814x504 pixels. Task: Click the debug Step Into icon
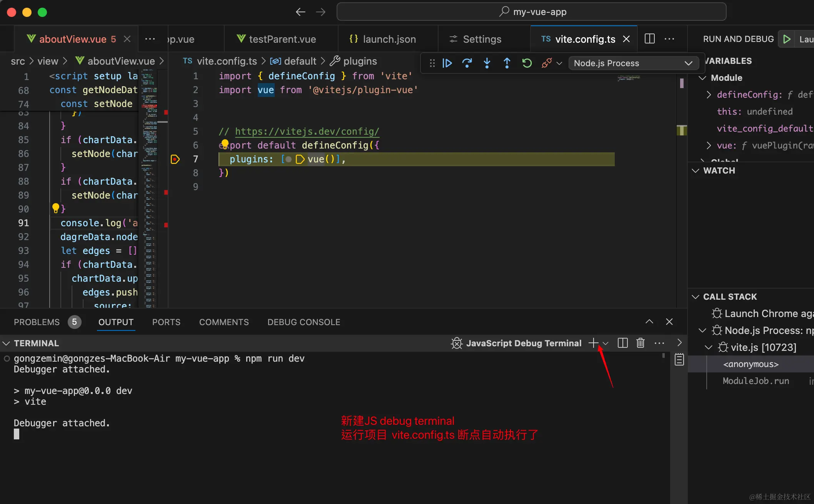[487, 63]
